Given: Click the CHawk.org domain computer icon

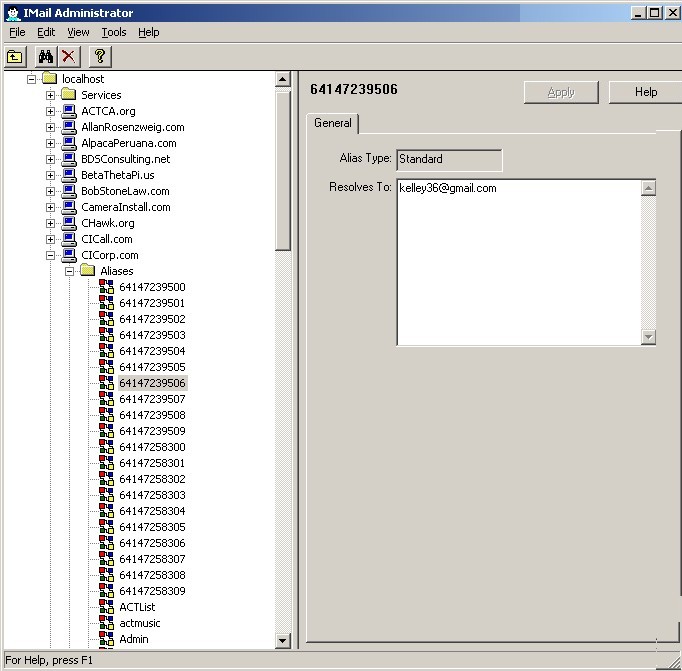Looking at the screenshot, I should coord(69,223).
